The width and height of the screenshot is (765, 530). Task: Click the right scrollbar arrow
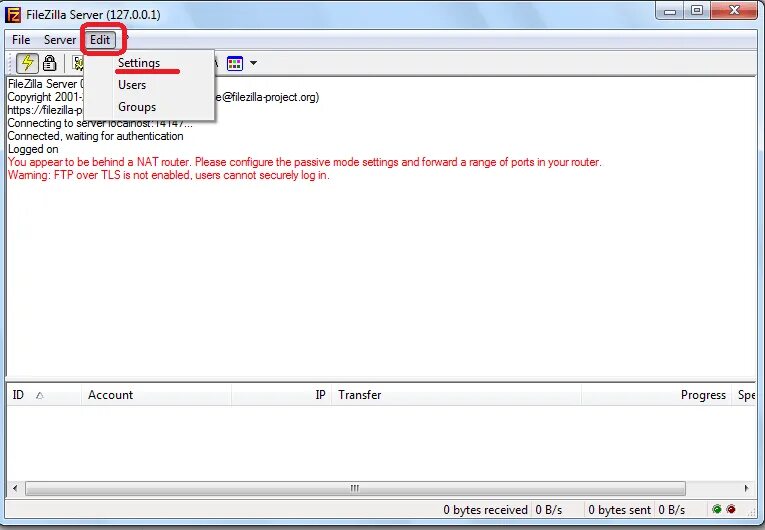tap(746, 488)
